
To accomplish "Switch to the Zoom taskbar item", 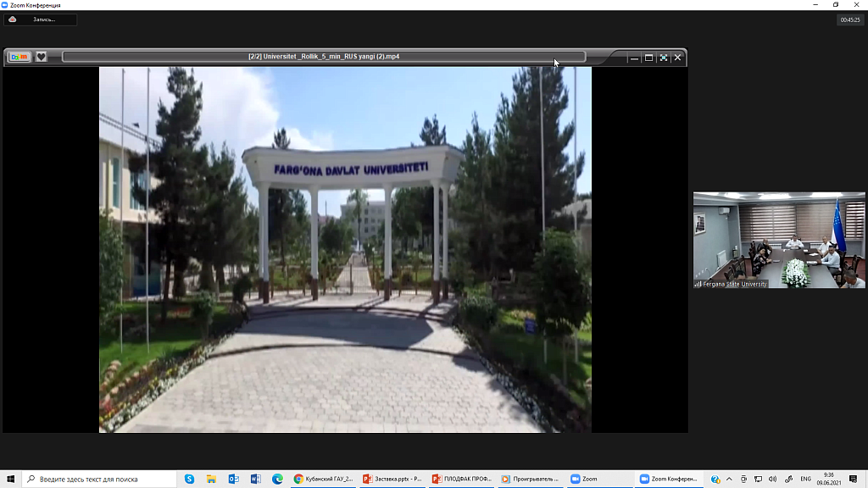I will [600, 480].
